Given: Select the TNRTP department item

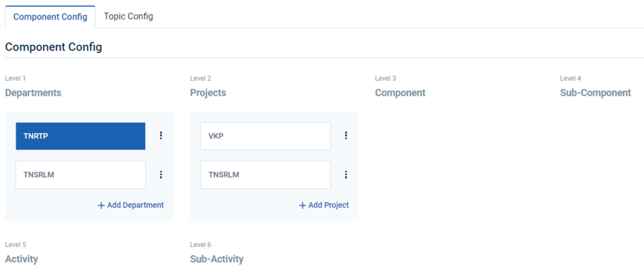Looking at the screenshot, I should point(80,136).
